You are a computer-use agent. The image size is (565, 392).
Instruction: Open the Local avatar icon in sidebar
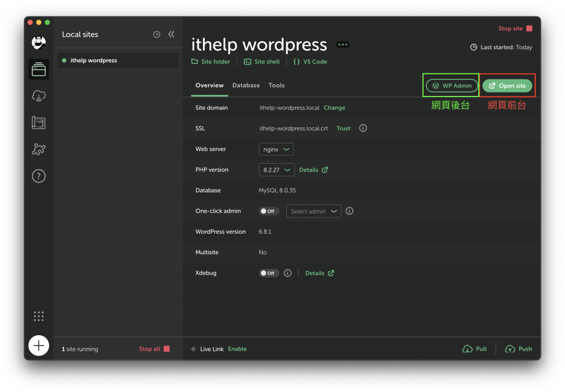point(39,42)
